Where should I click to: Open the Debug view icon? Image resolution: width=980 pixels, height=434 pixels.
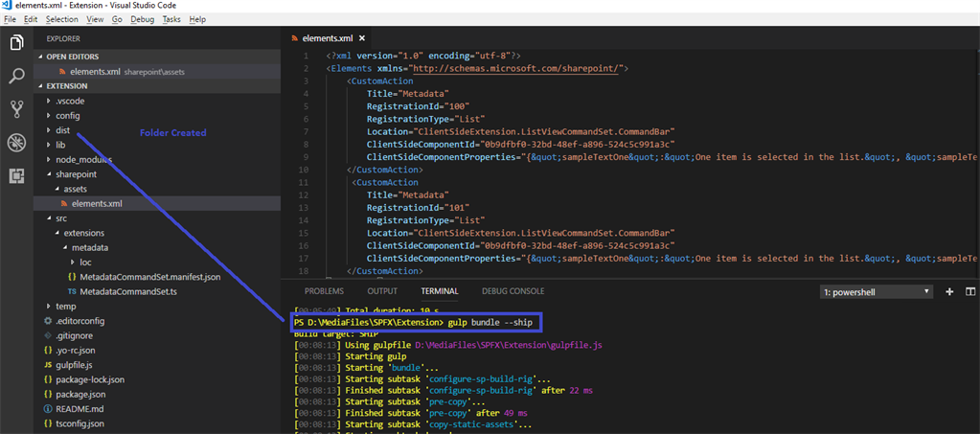(16, 143)
